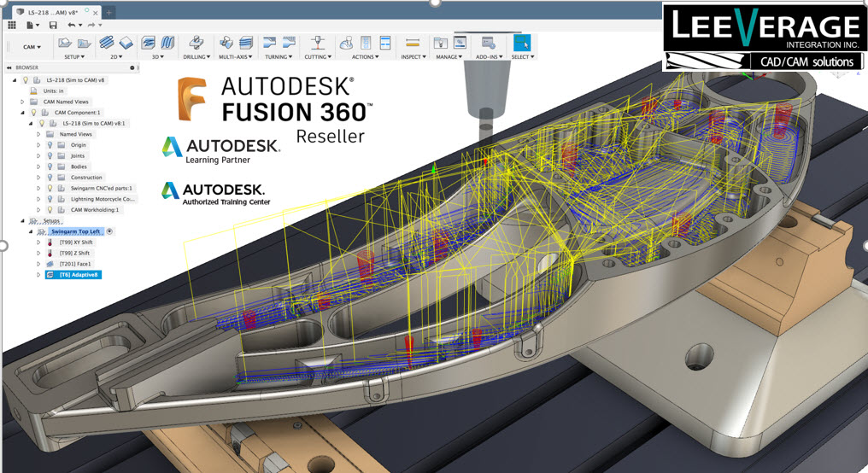868x473 pixels.
Task: Expand the Named Views folder
Action: (x=38, y=134)
